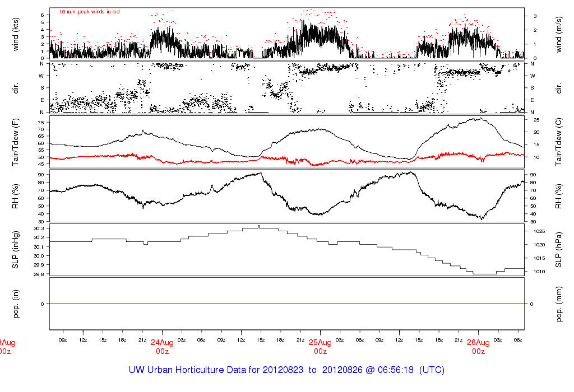This screenshot has height=392, width=574.
Task: Click the spike atop the pressure curve
Action: pyautogui.click(x=258, y=226)
